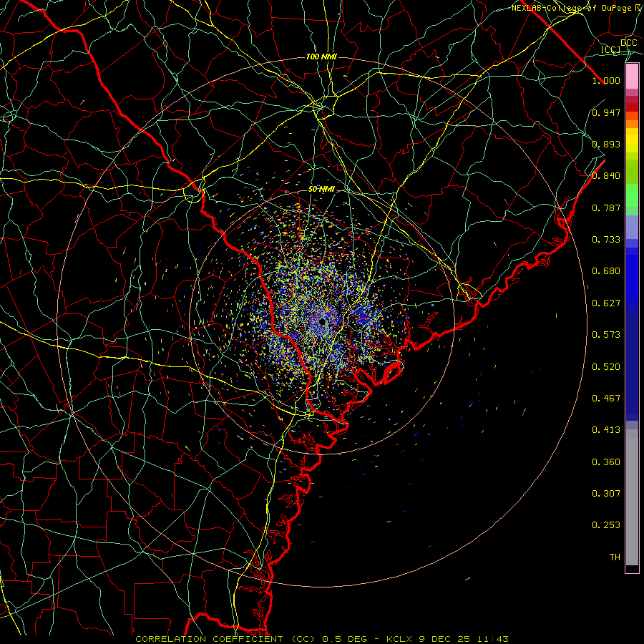Click the 0.573 scale value
Image resolution: width=644 pixels, height=644 pixels.
[x=606, y=335]
